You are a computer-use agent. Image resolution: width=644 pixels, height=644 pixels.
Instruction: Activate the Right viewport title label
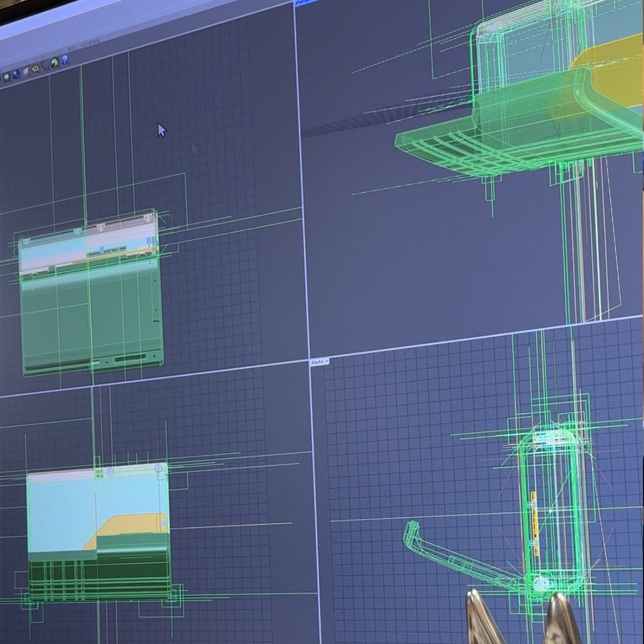[317, 362]
